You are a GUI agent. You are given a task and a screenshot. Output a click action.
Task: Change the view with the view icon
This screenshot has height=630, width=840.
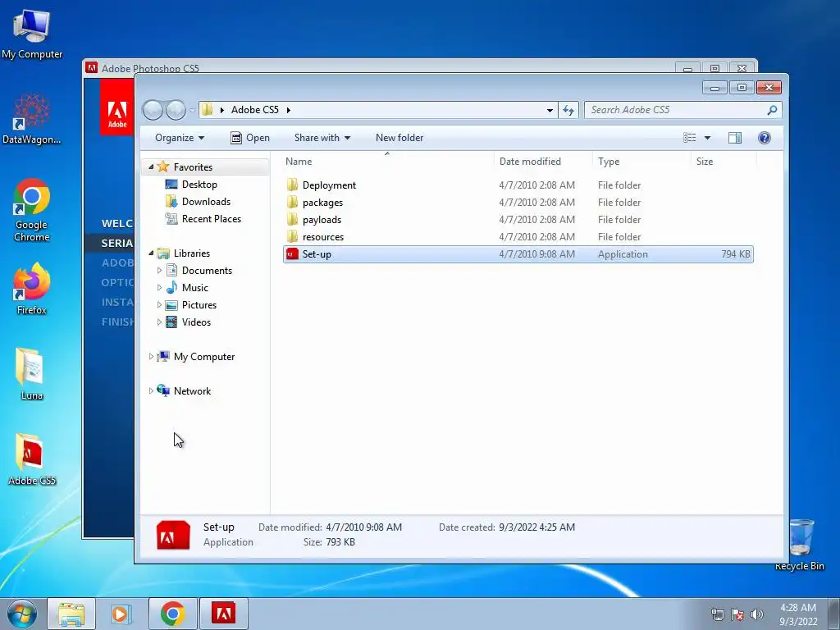coord(689,138)
